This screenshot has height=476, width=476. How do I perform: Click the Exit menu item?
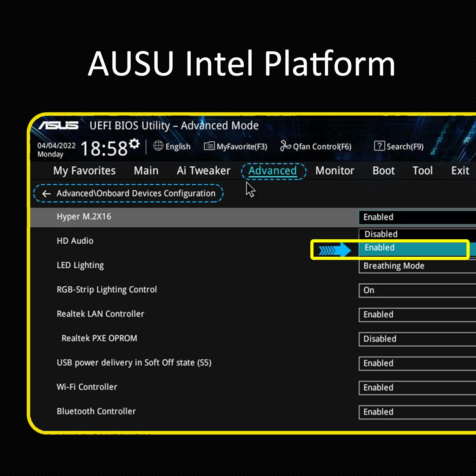460,171
